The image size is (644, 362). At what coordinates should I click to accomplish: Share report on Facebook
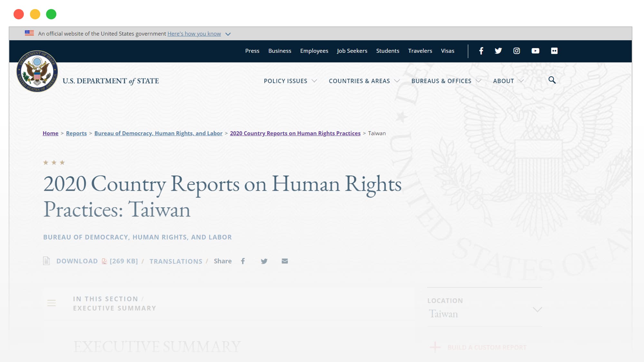click(243, 261)
